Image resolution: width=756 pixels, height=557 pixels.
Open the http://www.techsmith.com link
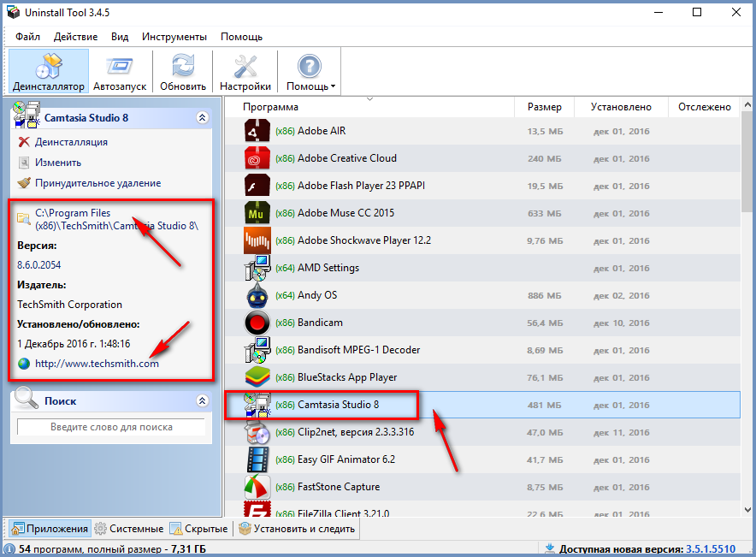[97, 364]
